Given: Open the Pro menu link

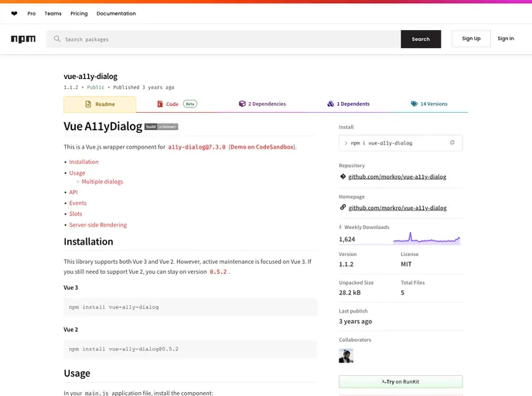Looking at the screenshot, I should coord(32,14).
